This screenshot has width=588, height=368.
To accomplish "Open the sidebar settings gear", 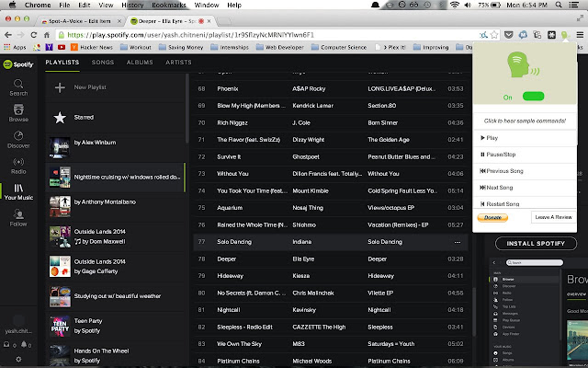I will coord(18,359).
